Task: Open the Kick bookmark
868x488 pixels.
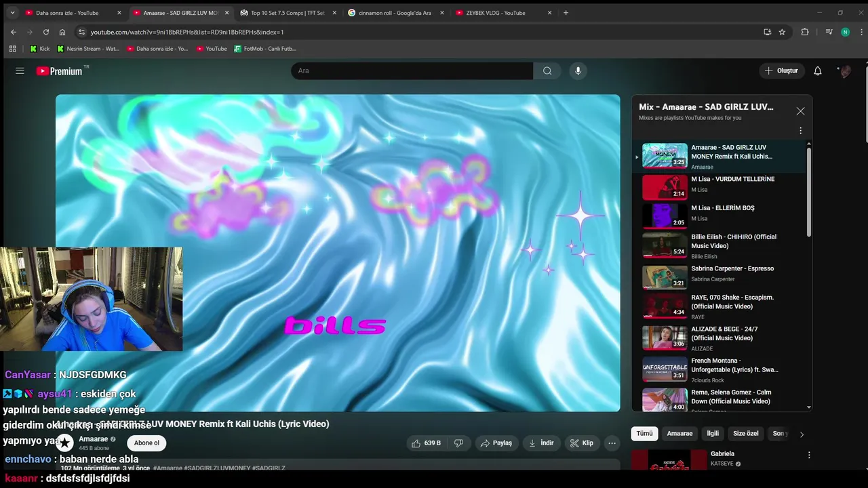Action: pos(39,49)
